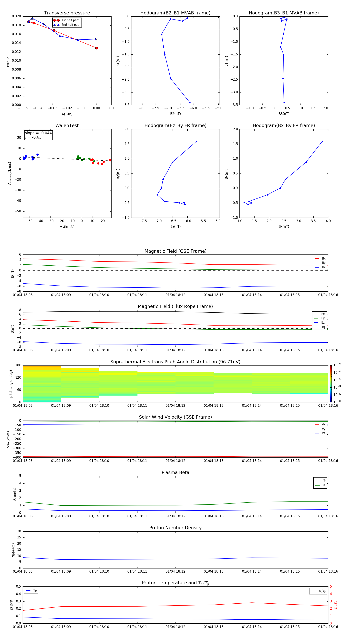Select the 'By' legend entry in GSE panel
The width and height of the screenshot is (351, 644).
point(320,263)
